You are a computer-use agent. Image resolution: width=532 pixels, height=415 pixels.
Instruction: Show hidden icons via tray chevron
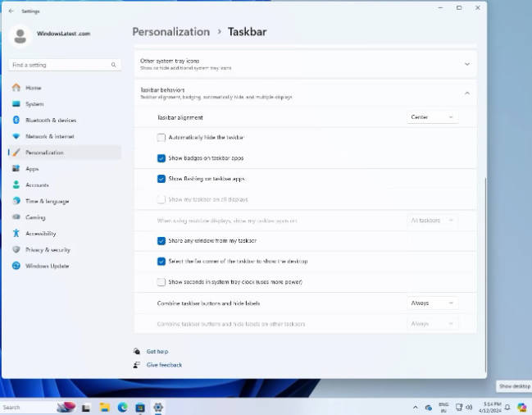coord(416,407)
